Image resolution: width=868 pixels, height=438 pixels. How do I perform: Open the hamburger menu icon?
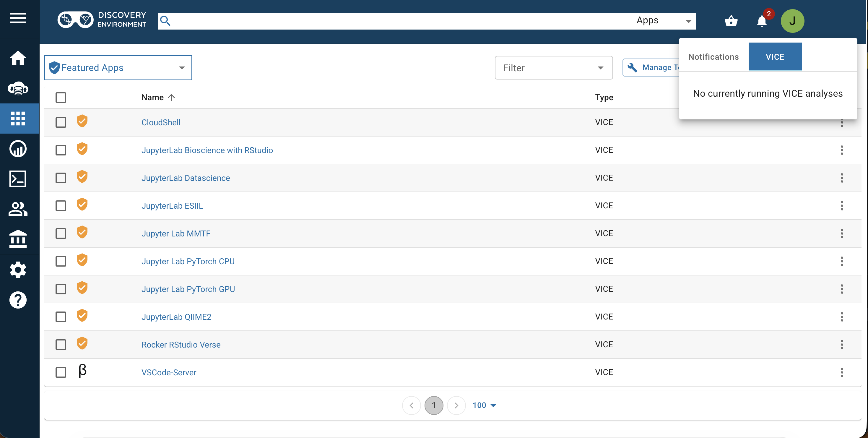[18, 18]
